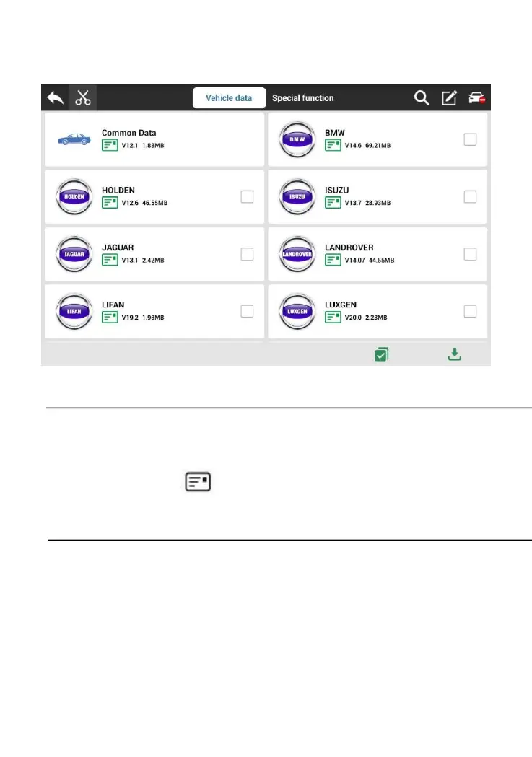Toggle the JAGUAR checkbox
This screenshot has height=757, width=532.
click(x=247, y=254)
